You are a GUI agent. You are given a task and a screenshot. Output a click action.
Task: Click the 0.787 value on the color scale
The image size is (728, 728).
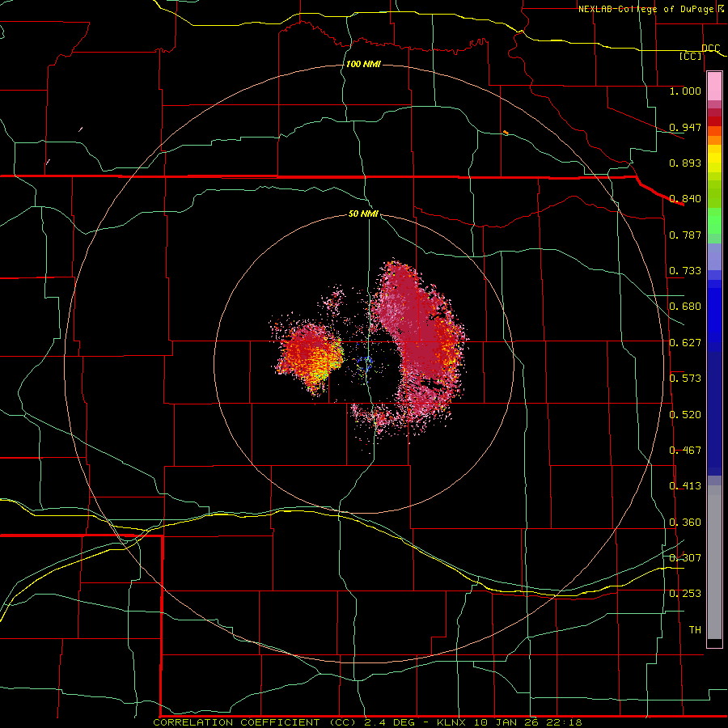tap(685, 235)
